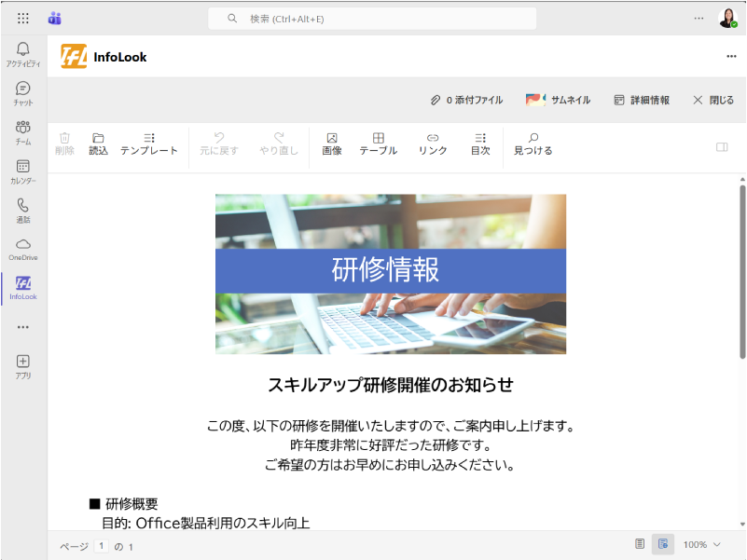
Task: Open OneDrive from the sidebar
Action: click(23, 248)
